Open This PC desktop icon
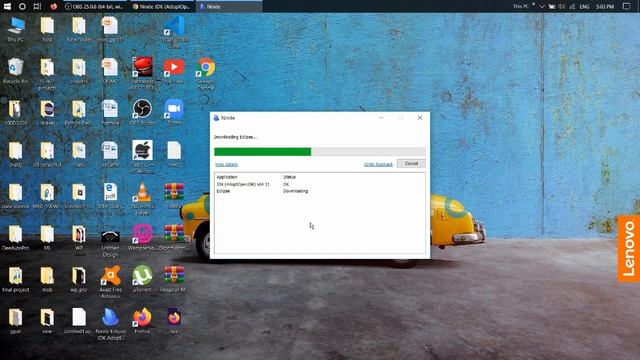 [16, 30]
